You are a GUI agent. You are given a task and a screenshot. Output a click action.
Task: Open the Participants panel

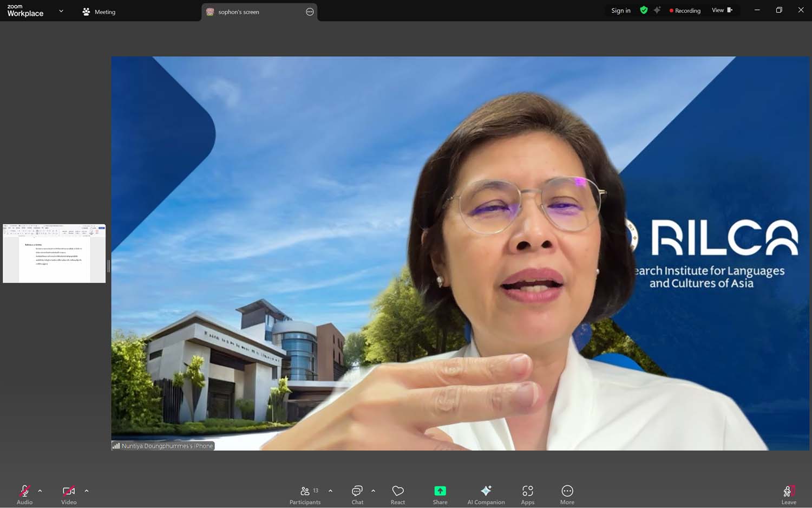[x=305, y=494]
